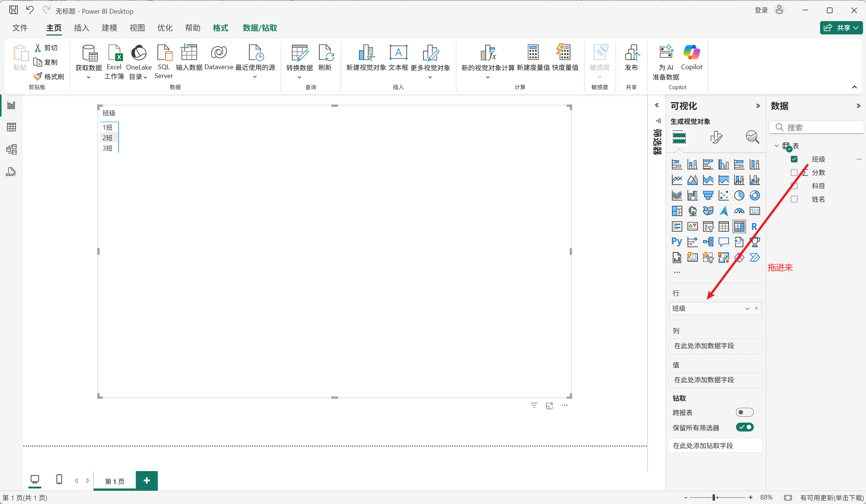866x504 pixels.
Task: Open the 班级 field dropdown in 行
Action: (747, 309)
